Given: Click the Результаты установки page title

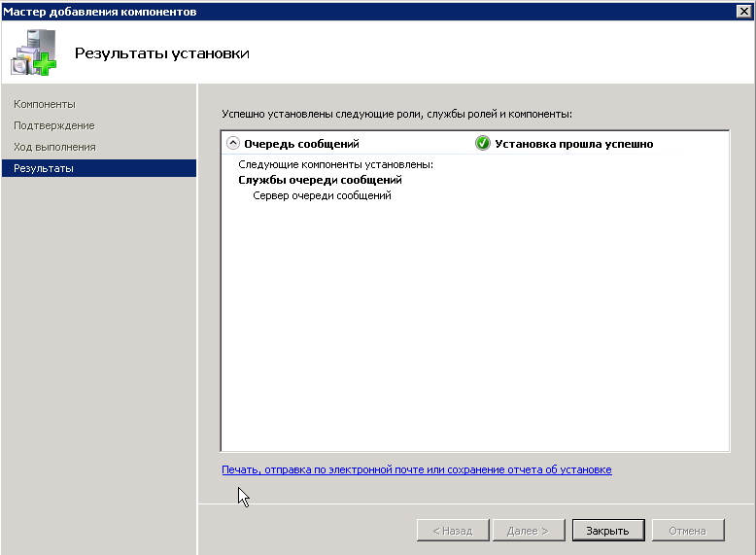Looking at the screenshot, I should [161, 52].
